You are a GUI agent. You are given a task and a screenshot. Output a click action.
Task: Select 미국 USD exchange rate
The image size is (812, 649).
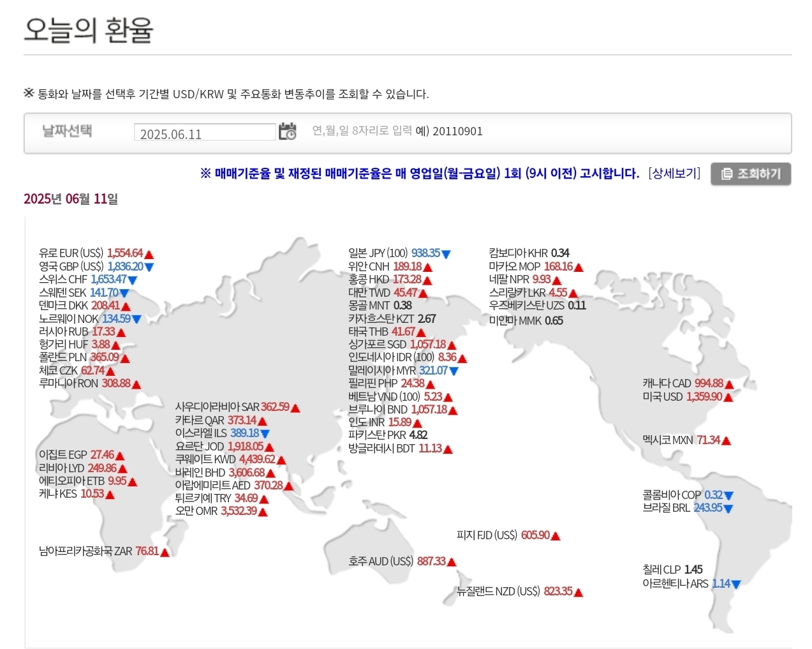coord(688,397)
